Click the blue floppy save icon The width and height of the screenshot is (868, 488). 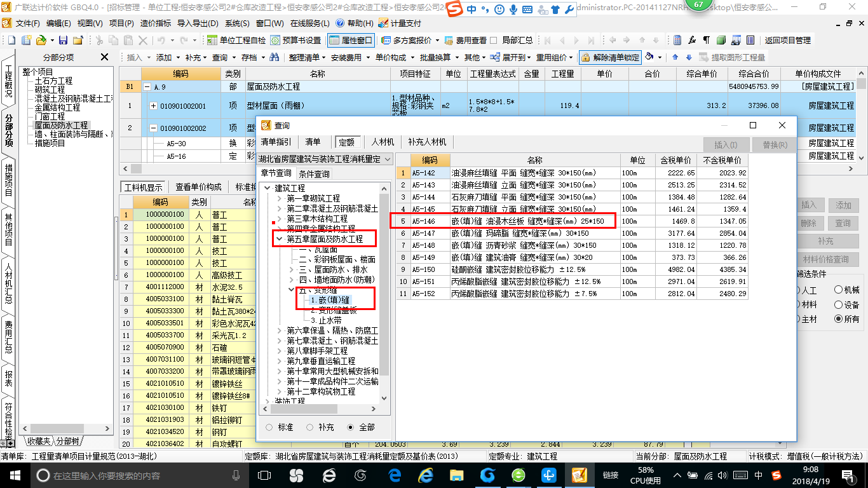(x=64, y=40)
